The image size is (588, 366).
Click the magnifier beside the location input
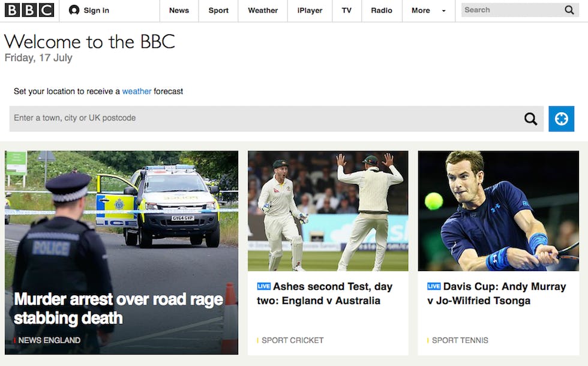pyautogui.click(x=530, y=118)
